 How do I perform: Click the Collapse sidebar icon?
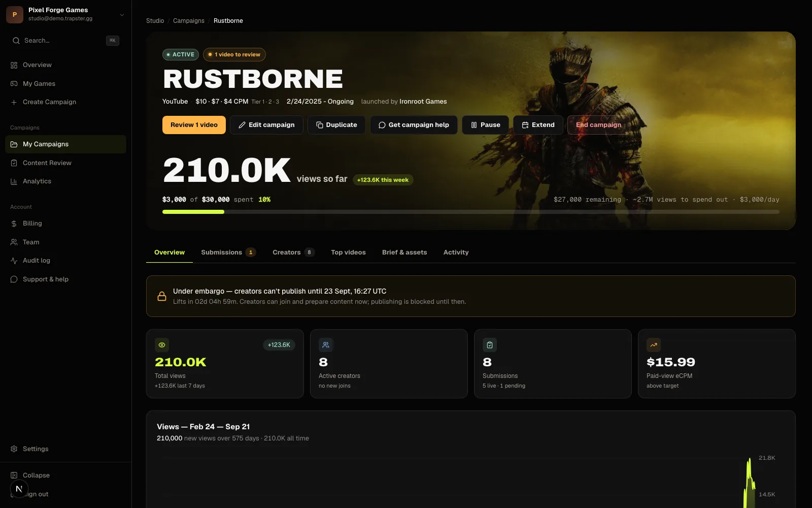[14, 475]
